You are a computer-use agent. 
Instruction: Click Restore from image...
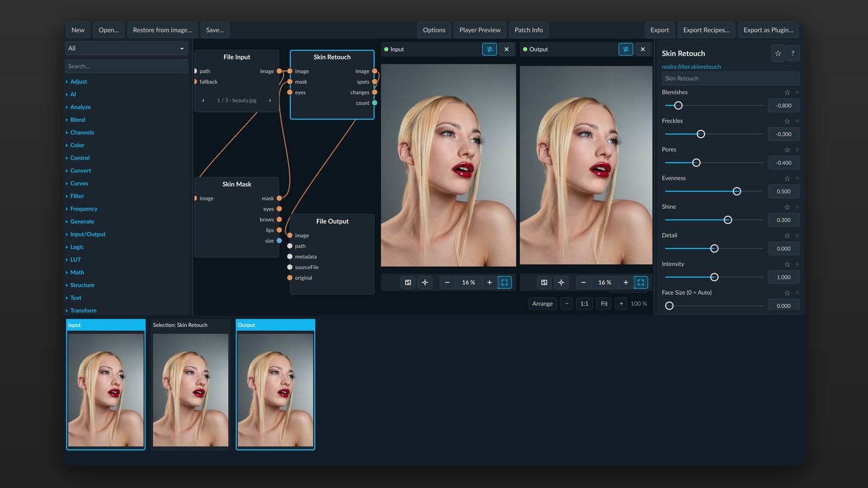[162, 30]
